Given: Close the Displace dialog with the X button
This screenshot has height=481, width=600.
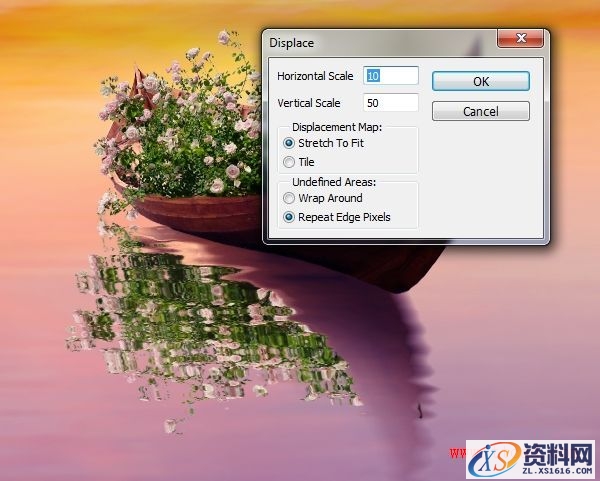Looking at the screenshot, I should [523, 40].
